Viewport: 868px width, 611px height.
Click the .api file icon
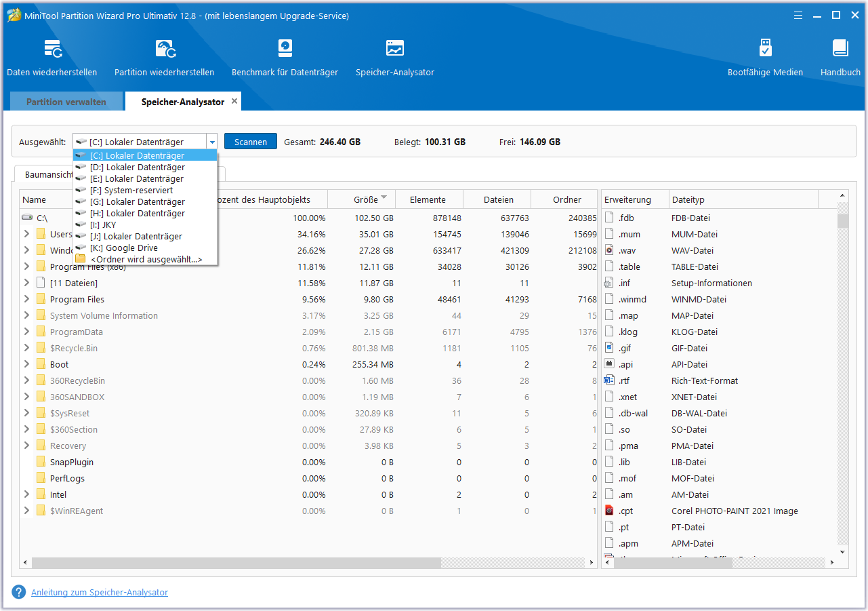tap(608, 364)
